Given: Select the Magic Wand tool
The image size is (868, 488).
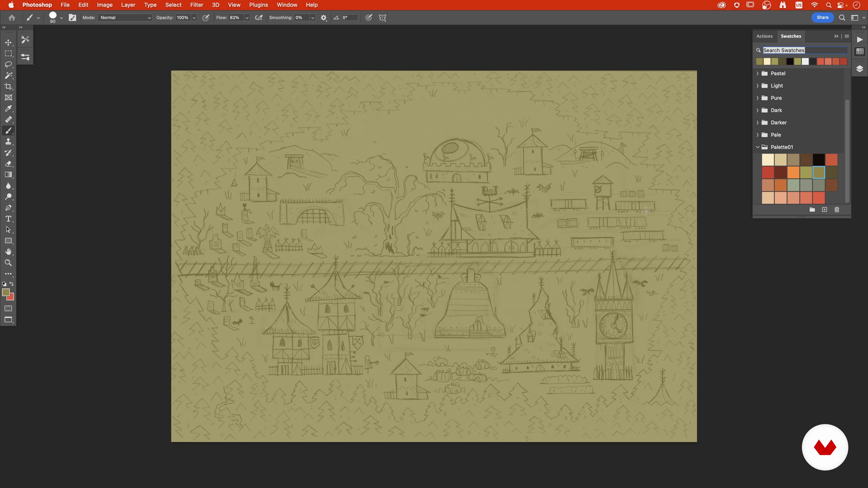Looking at the screenshot, I should pos(8,75).
